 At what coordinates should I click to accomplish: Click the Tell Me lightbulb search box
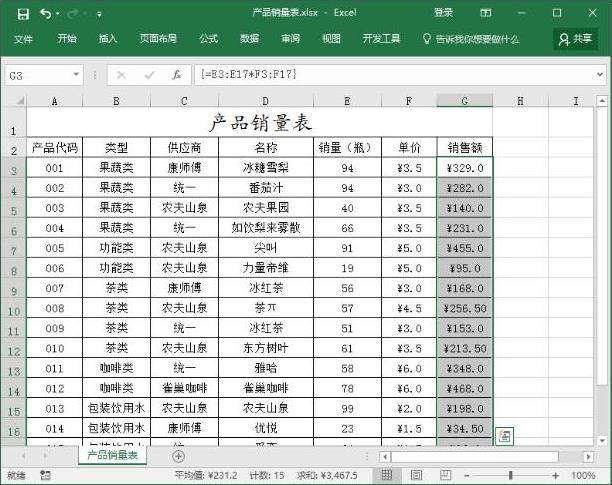click(471, 39)
